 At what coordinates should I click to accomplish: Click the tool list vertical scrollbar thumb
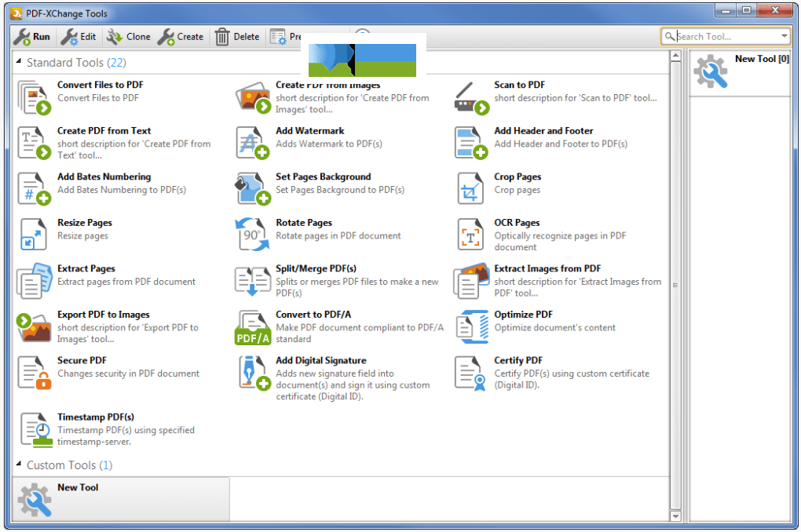point(675,285)
